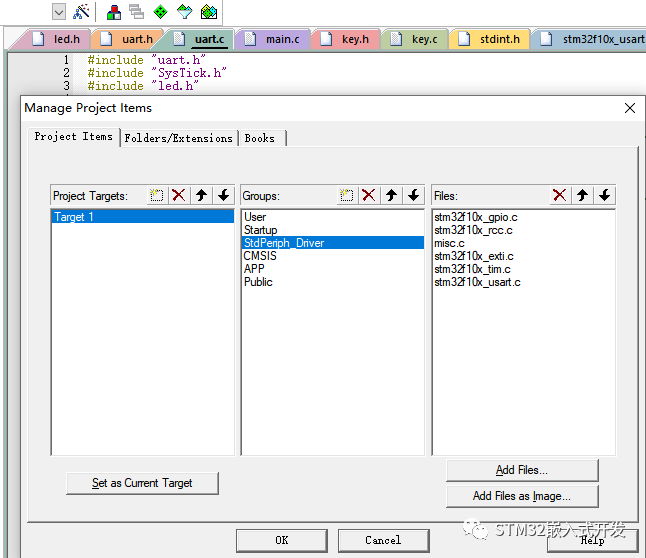Open the Pack Installer icon
Screen dimensions: 646x558
coord(208,12)
